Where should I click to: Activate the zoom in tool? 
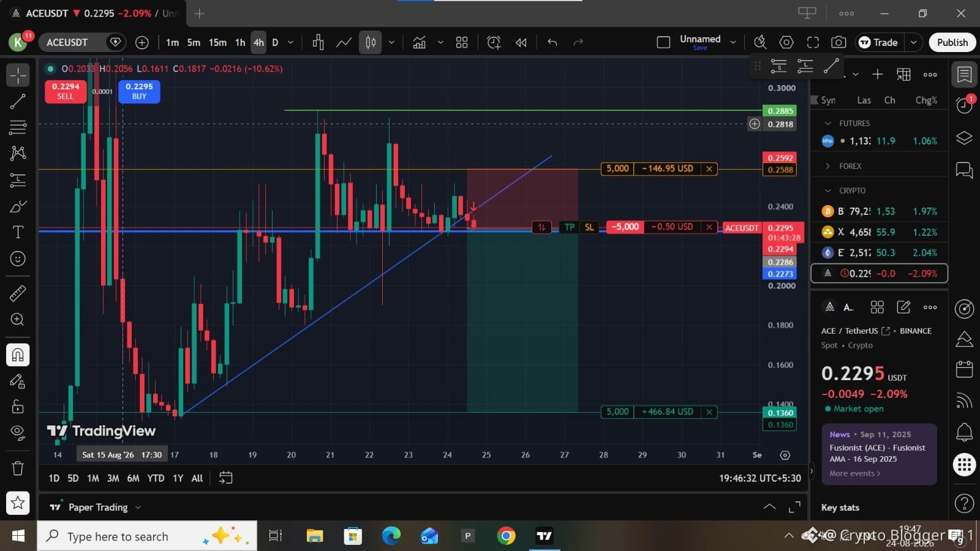click(18, 320)
